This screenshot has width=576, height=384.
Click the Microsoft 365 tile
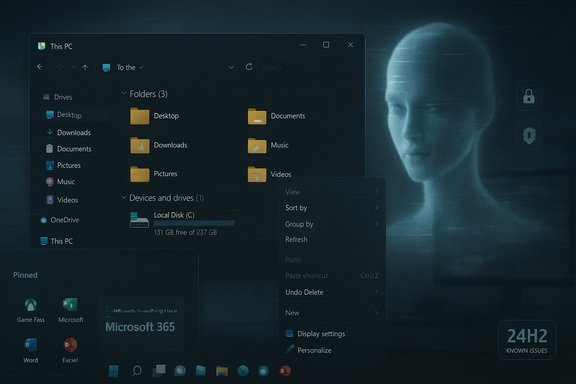pos(141,325)
